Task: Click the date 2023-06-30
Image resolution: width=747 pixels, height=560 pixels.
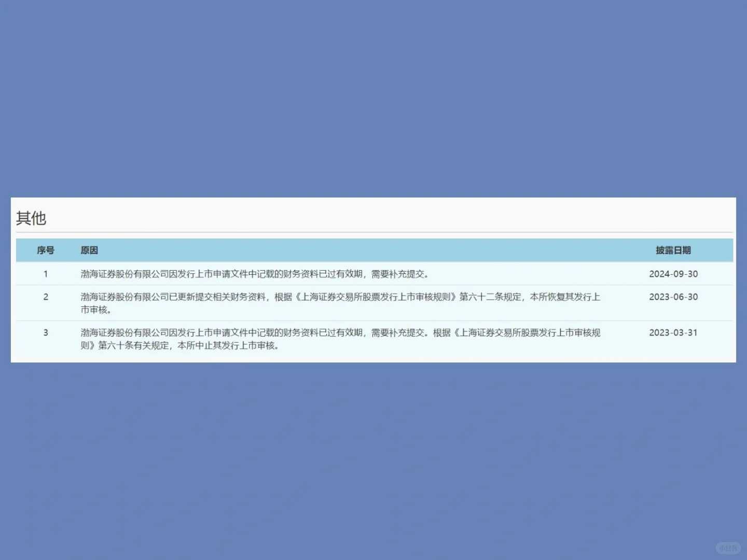Action: point(673,297)
